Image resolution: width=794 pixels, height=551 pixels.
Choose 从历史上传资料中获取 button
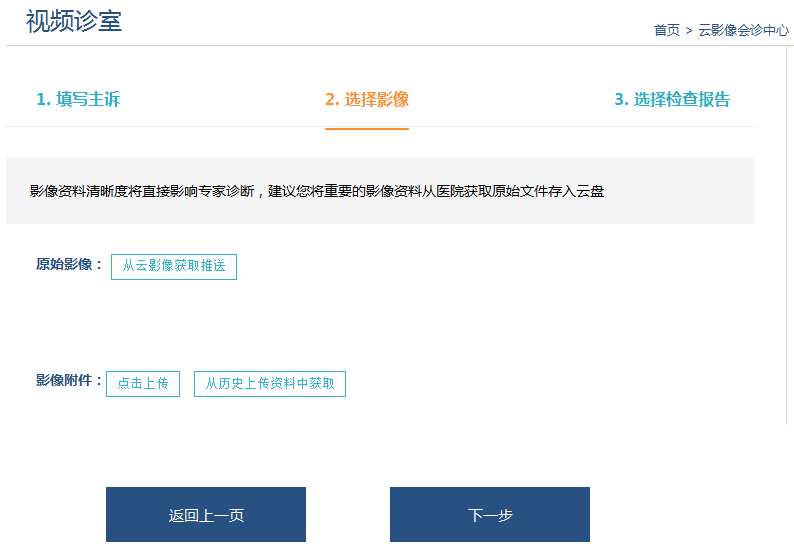coord(270,384)
